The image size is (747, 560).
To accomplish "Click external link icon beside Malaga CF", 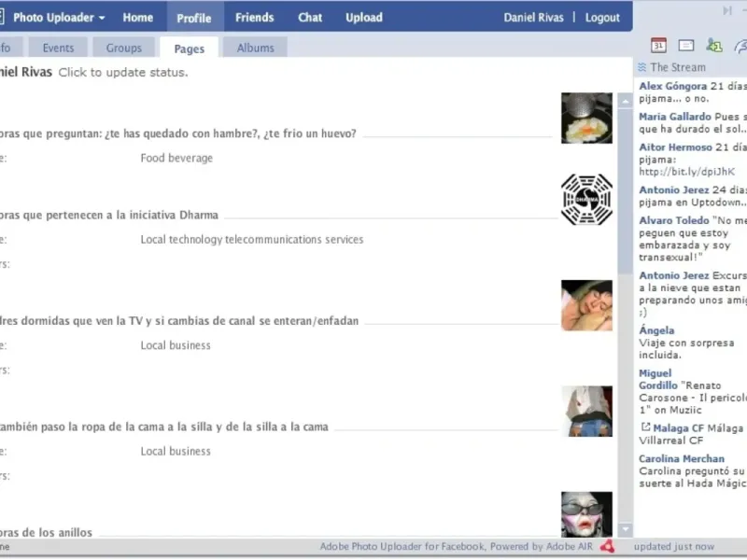I will tap(645, 427).
